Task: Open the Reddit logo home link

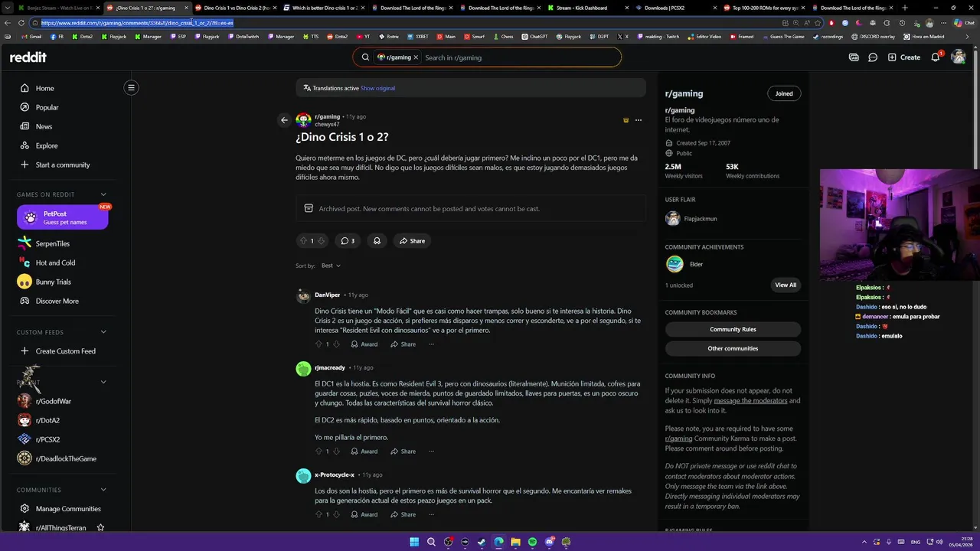Action: point(28,57)
